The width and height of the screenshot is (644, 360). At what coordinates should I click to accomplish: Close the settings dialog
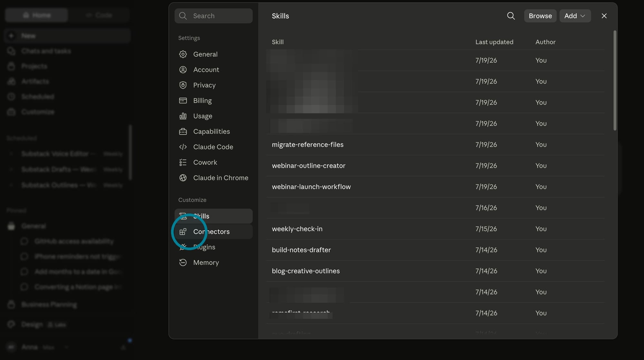604,16
